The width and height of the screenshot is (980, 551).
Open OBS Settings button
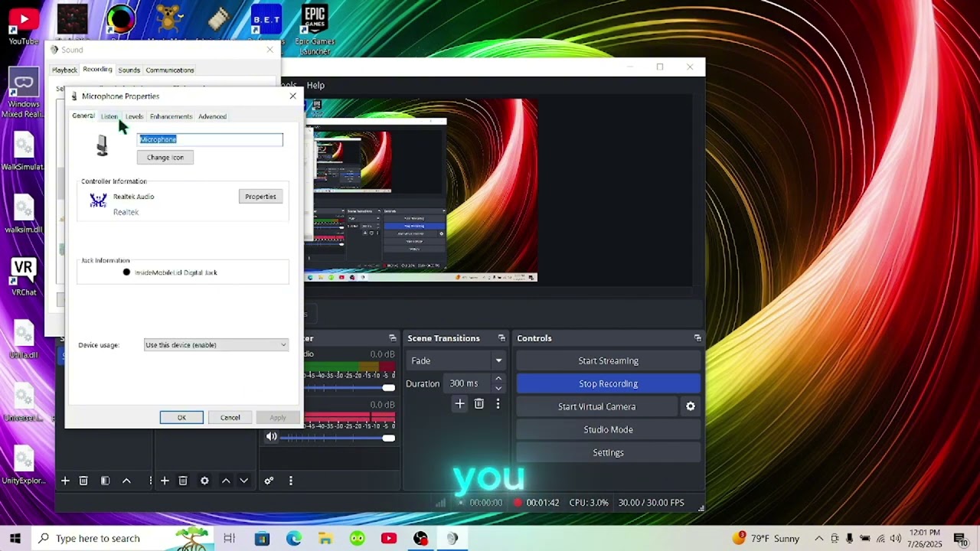click(608, 452)
